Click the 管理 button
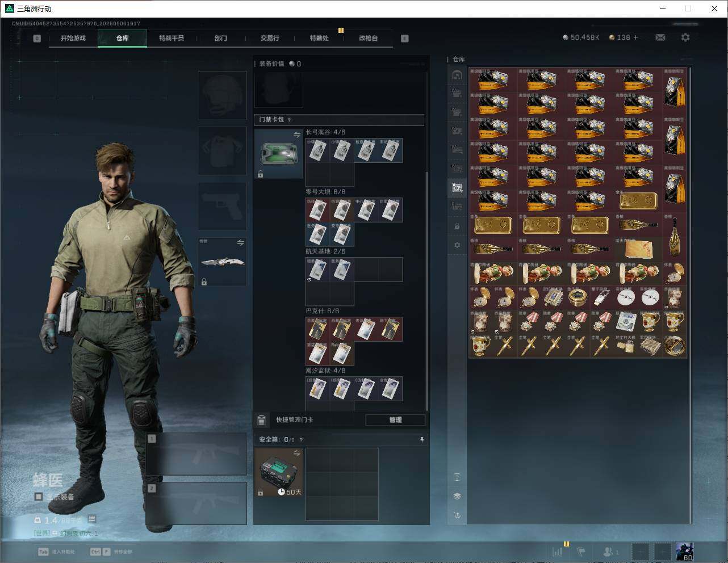Screen dimensions: 728x563 pos(395,420)
